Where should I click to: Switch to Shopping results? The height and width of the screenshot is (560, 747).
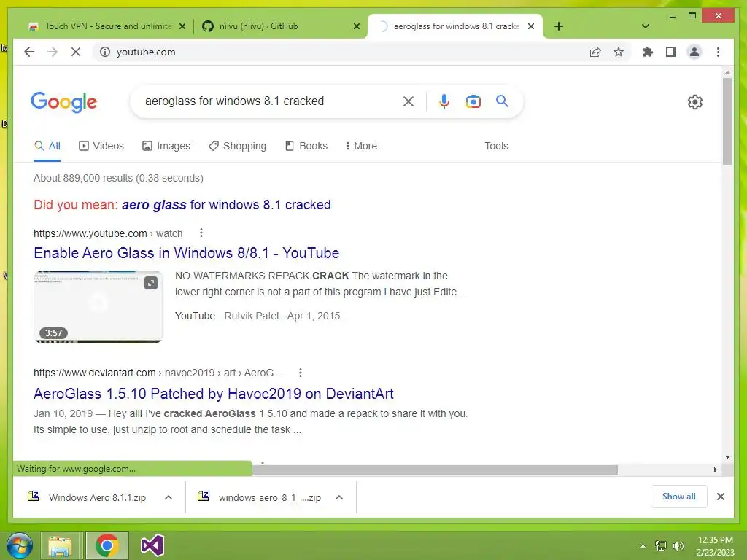(237, 146)
